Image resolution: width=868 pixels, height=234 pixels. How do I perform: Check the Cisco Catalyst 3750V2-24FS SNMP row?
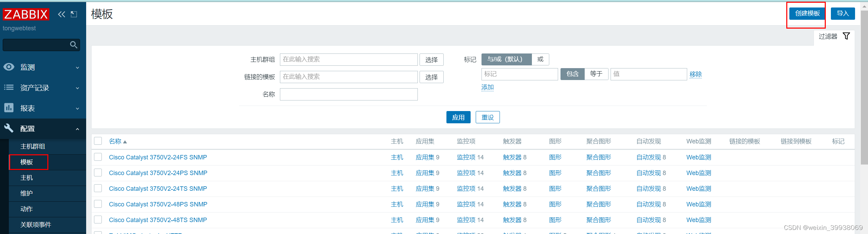(x=98, y=157)
